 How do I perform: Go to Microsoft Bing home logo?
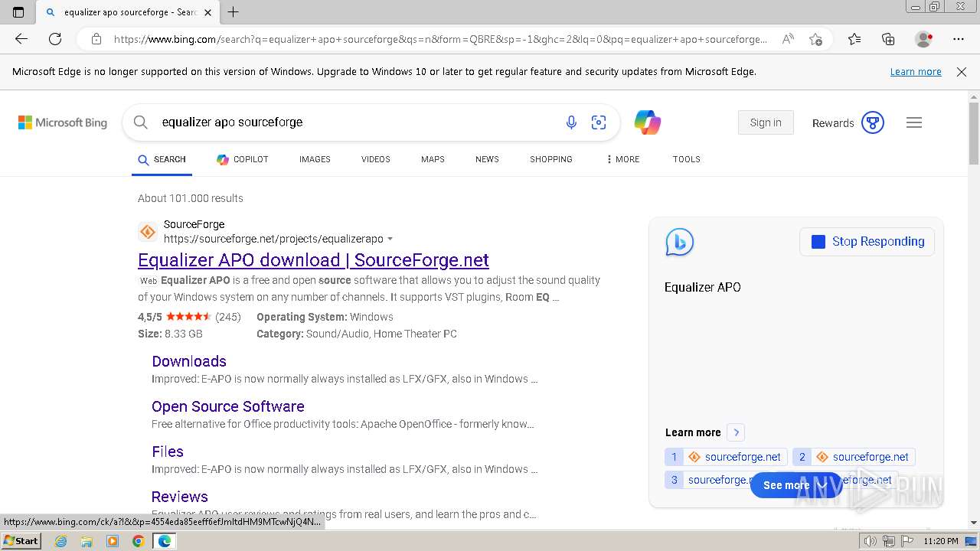pyautogui.click(x=63, y=122)
